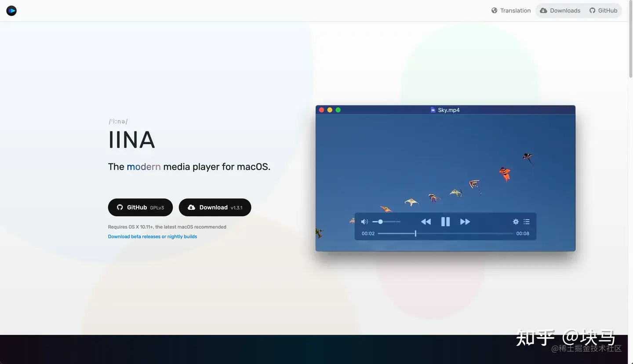Viewport: 633px width, 364px height.
Task: Click the IINA heading text
Action: 131,140
